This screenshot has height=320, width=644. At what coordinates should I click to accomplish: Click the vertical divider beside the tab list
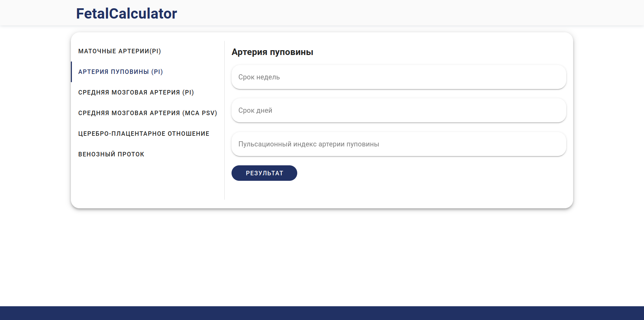click(224, 120)
